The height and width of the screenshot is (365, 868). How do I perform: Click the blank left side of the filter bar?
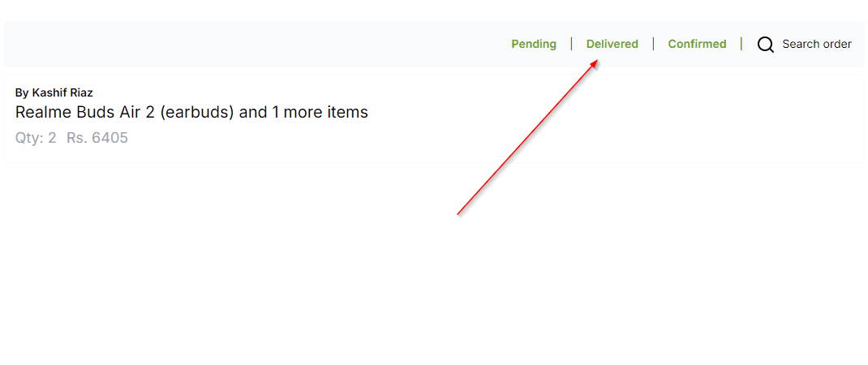click(249, 45)
